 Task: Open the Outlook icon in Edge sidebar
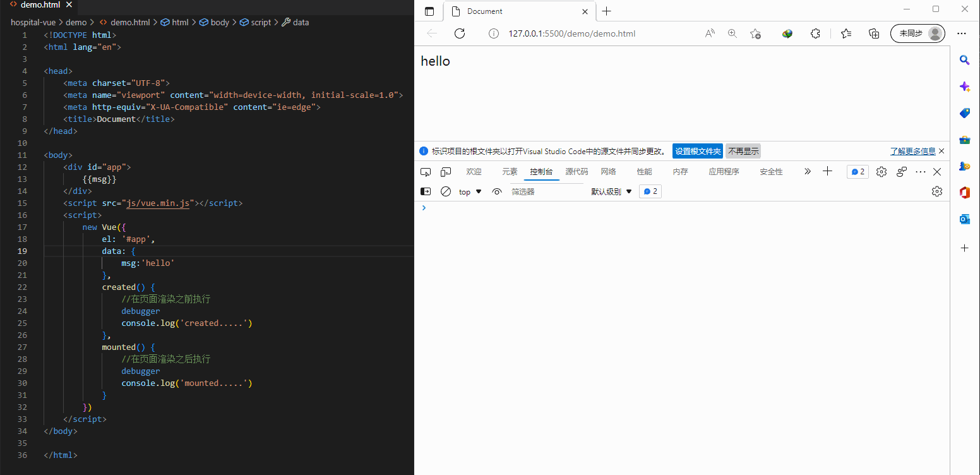pos(964,219)
